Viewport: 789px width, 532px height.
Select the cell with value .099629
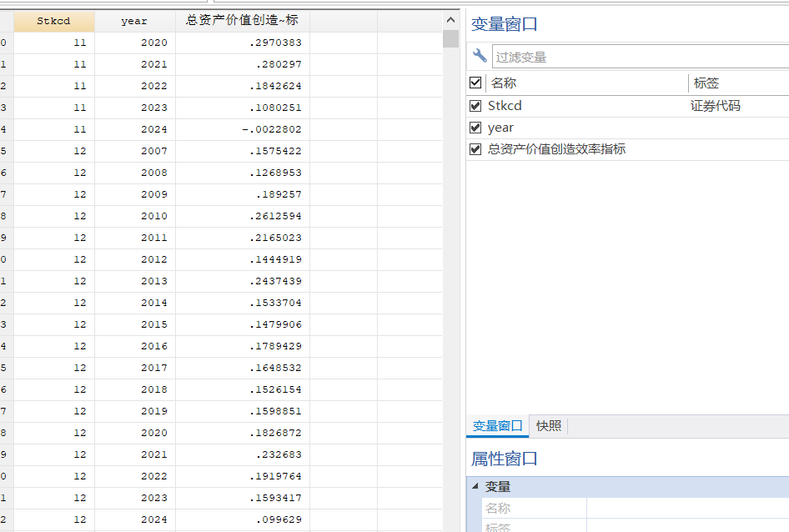pos(243,519)
